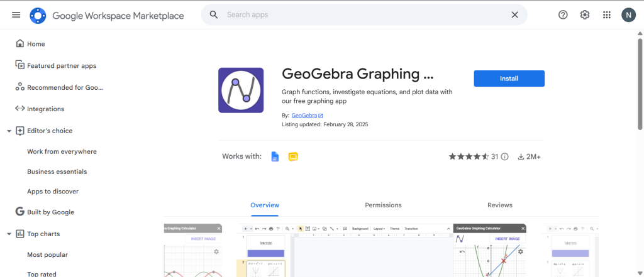Click the page vertical scrollbar
The width and height of the screenshot is (644, 277).
click(640, 84)
